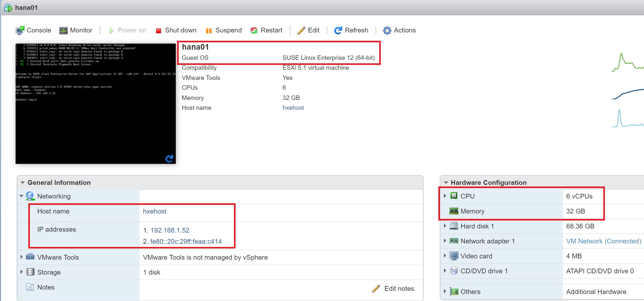This screenshot has width=644, height=301.
Task: Click the light blue performance sparkline
Action: pyautogui.click(x=627, y=118)
